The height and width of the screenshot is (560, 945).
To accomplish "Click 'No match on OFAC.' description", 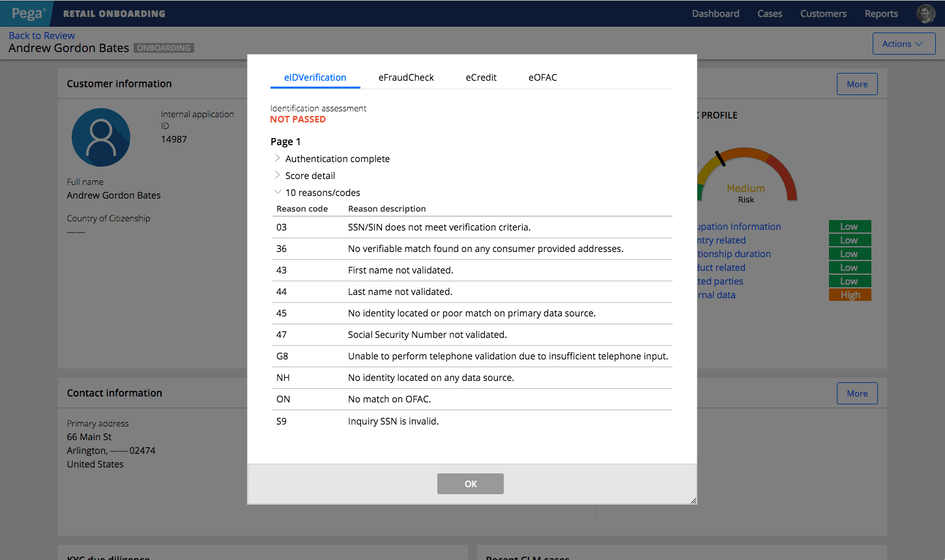I will [390, 399].
